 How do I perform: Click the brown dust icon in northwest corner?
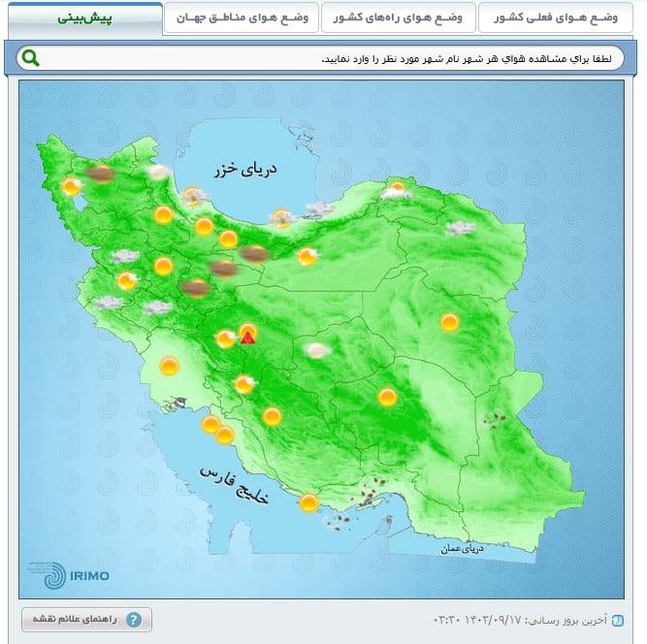tap(98, 174)
